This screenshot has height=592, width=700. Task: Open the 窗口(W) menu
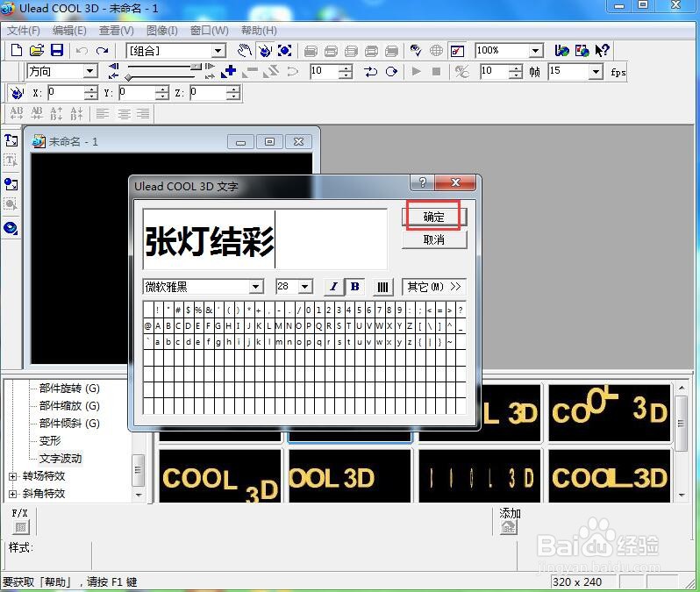pos(210,31)
